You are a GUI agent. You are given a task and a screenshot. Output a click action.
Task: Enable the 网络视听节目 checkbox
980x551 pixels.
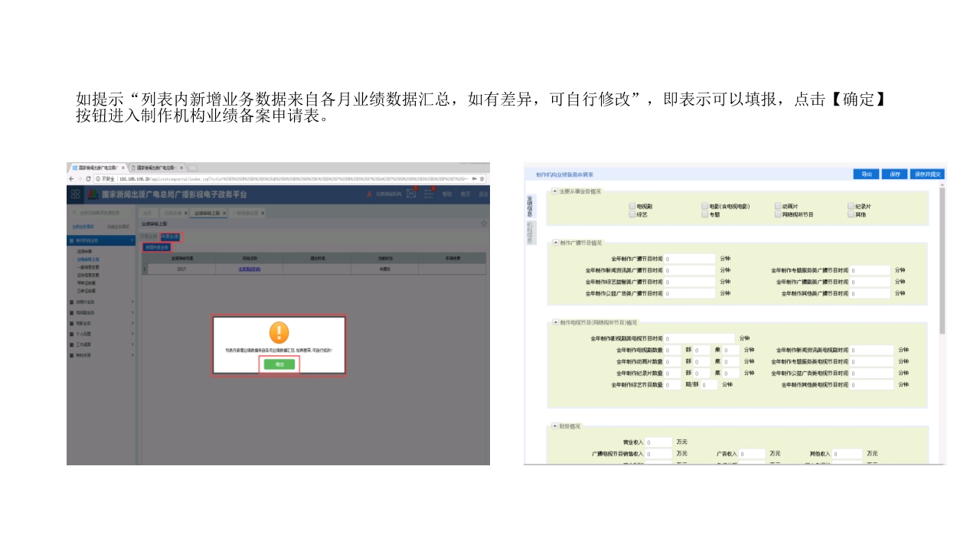pos(778,215)
